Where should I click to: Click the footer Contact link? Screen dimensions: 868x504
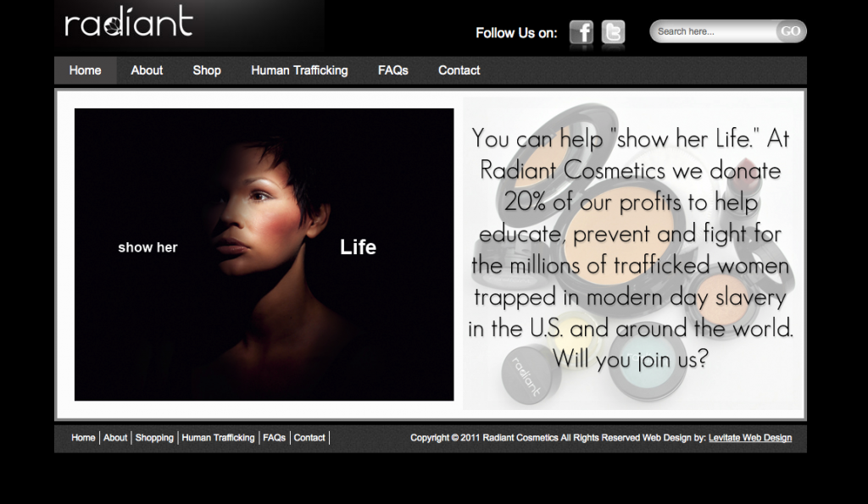[309, 438]
